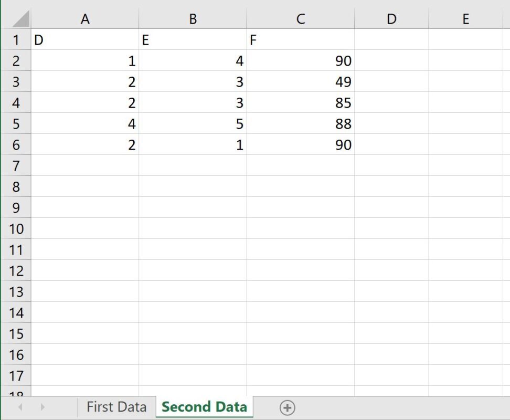Go to previous sheet with left arrow
The height and width of the screenshot is (420, 510).
pos(20,407)
